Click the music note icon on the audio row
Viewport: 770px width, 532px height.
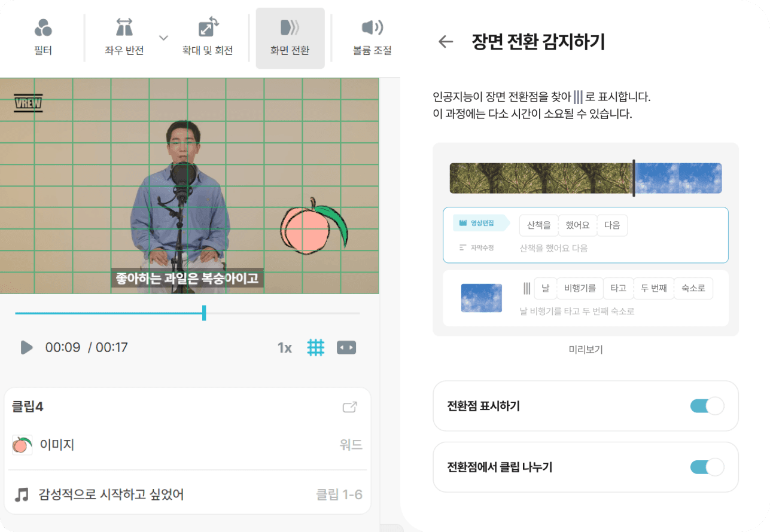[x=22, y=493]
